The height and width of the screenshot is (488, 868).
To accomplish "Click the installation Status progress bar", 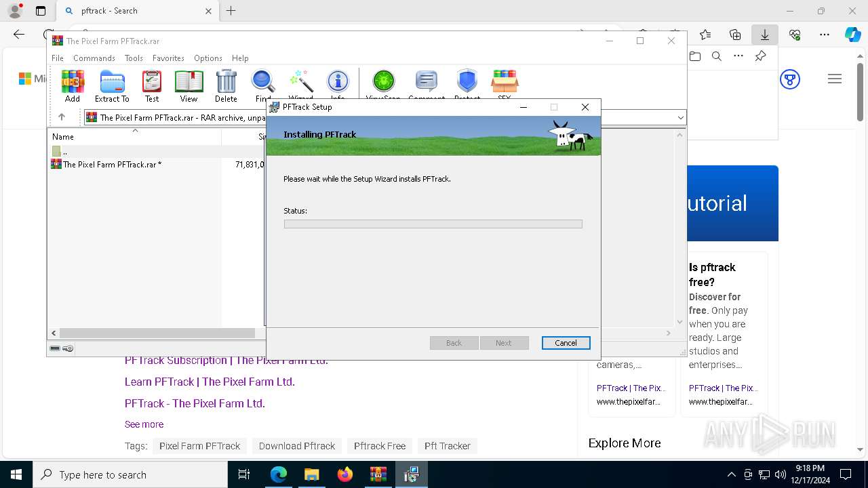I will [433, 224].
